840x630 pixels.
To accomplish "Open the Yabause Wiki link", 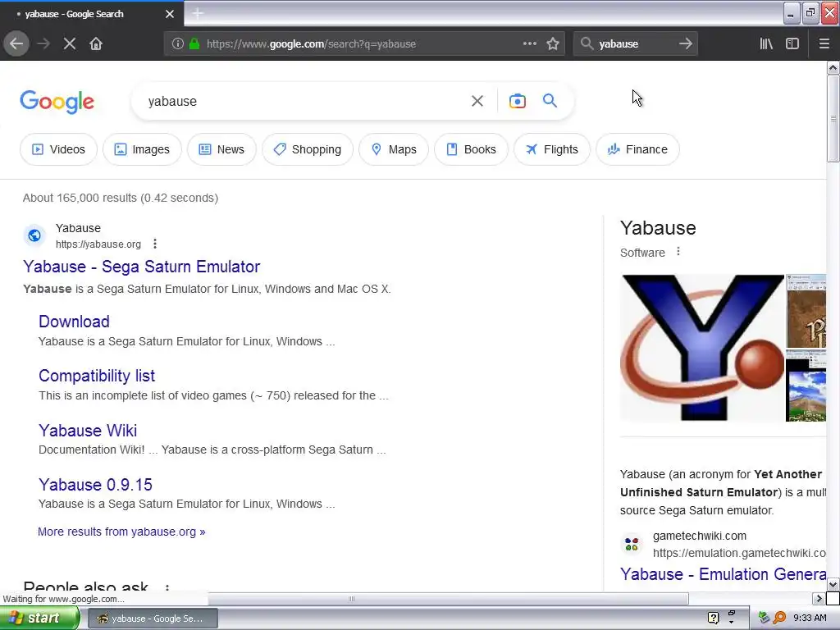I will pyautogui.click(x=88, y=430).
